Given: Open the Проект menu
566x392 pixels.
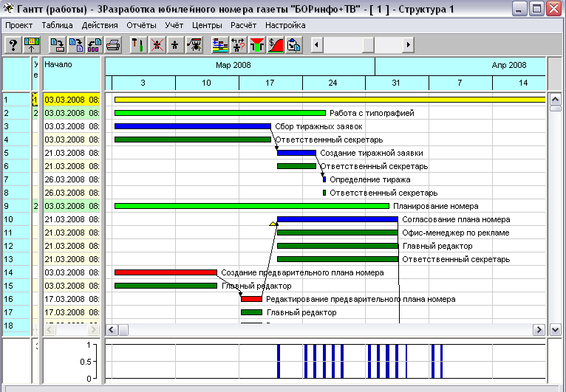Looking at the screenshot, I should point(18,25).
